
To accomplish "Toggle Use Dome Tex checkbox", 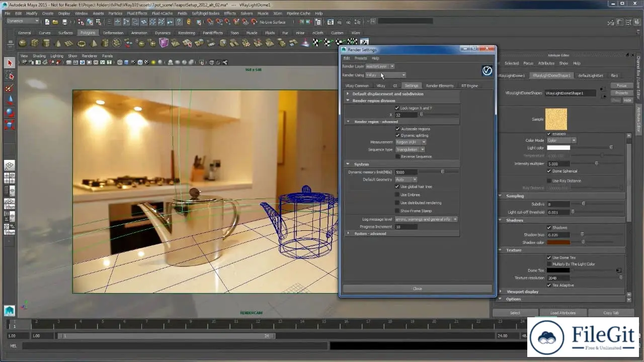I will (x=549, y=257).
